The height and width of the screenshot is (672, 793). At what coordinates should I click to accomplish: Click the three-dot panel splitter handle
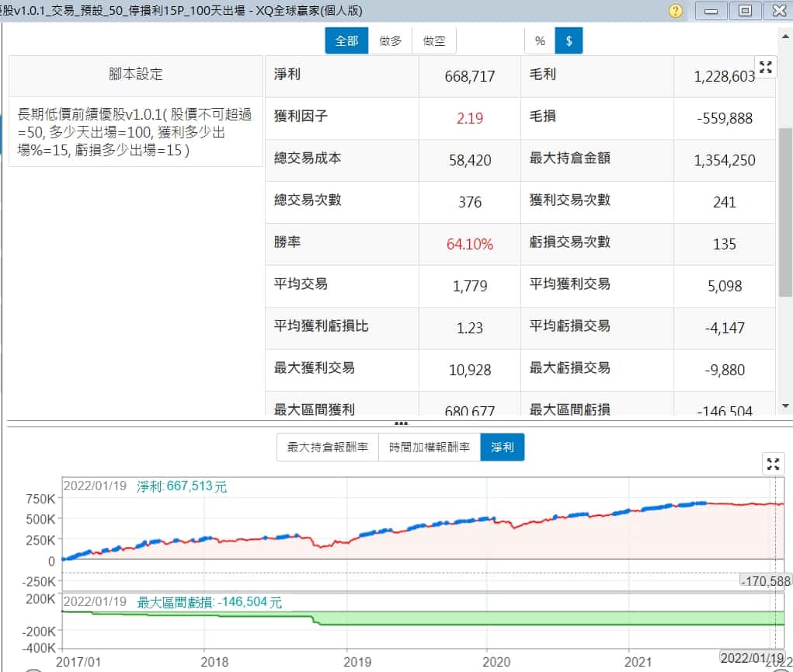tap(401, 423)
